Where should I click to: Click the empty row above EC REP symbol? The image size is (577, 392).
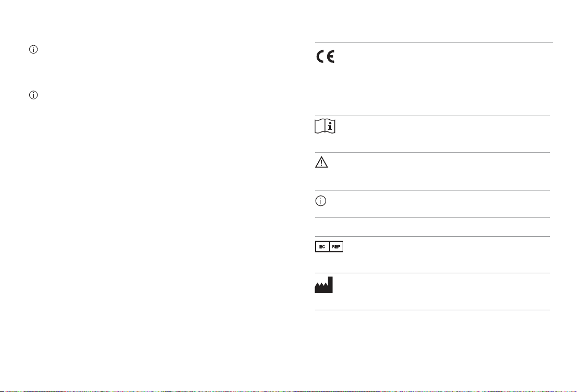[x=432, y=227]
